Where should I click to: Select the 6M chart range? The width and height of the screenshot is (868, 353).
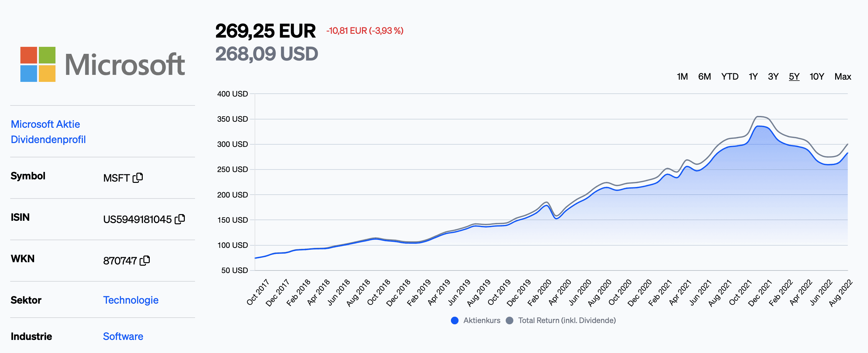[704, 77]
